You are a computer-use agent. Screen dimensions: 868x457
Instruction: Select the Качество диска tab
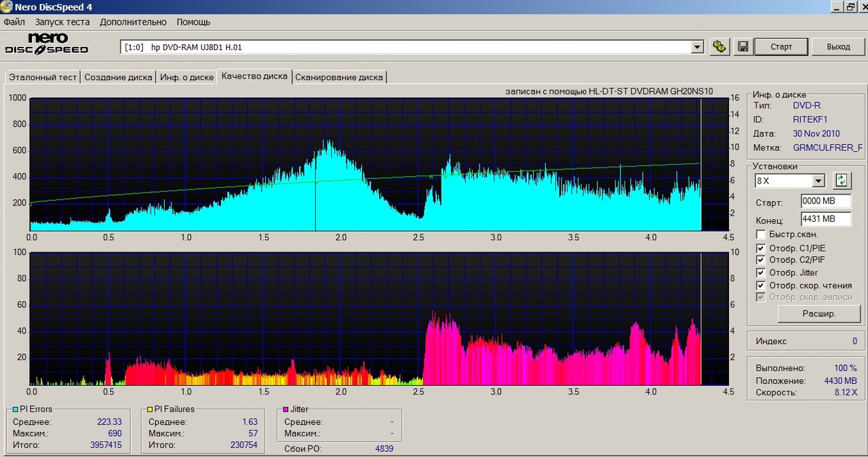[254, 76]
